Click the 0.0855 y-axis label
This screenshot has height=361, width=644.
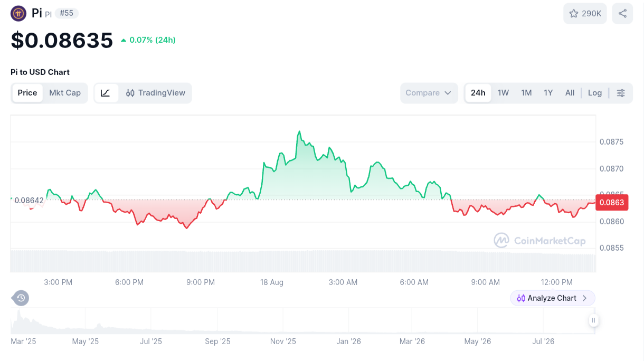[x=611, y=248]
